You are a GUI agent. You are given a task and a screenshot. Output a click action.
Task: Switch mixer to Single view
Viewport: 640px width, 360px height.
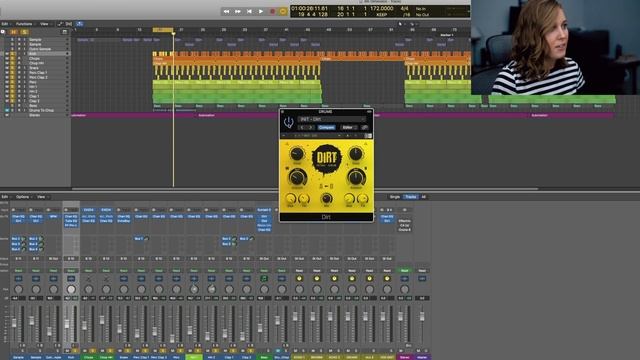click(395, 197)
